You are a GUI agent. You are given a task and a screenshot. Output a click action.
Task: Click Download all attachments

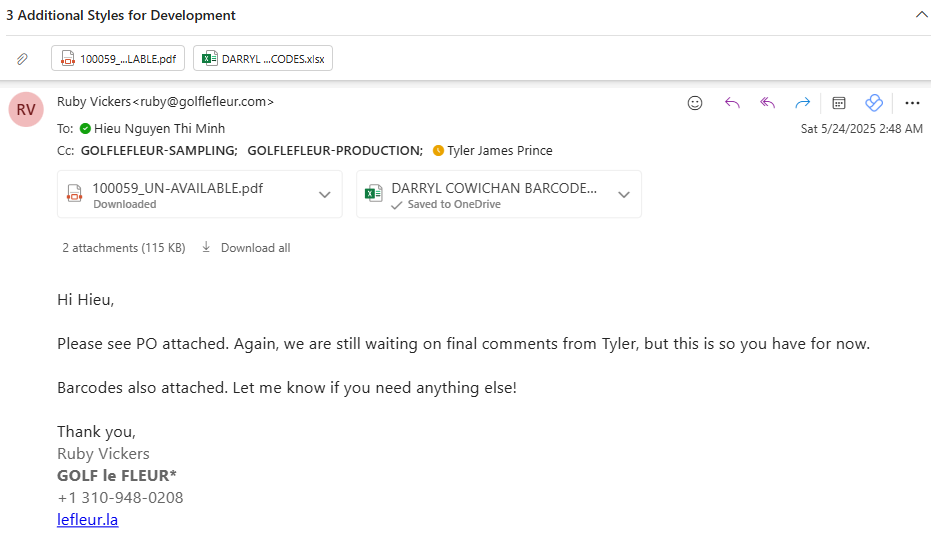(x=255, y=248)
